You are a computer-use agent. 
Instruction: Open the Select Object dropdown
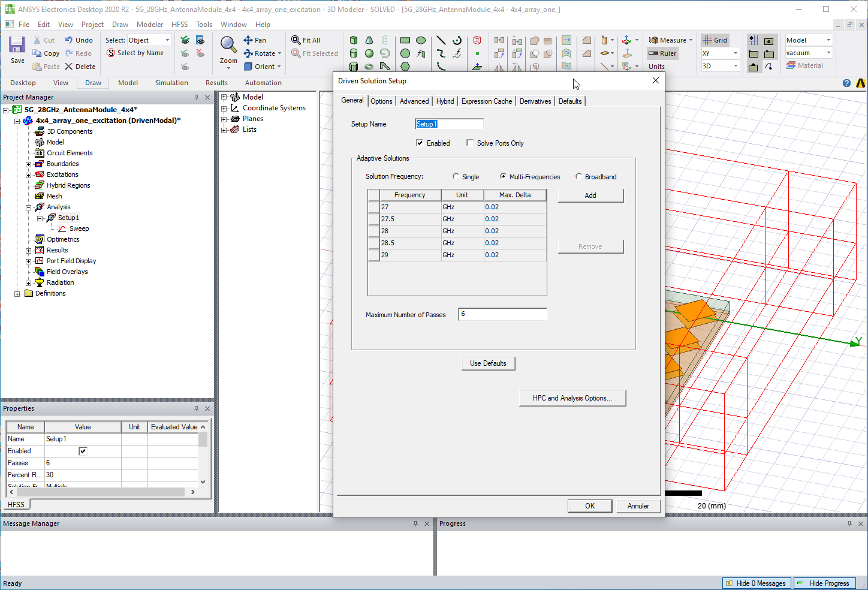[x=149, y=40]
